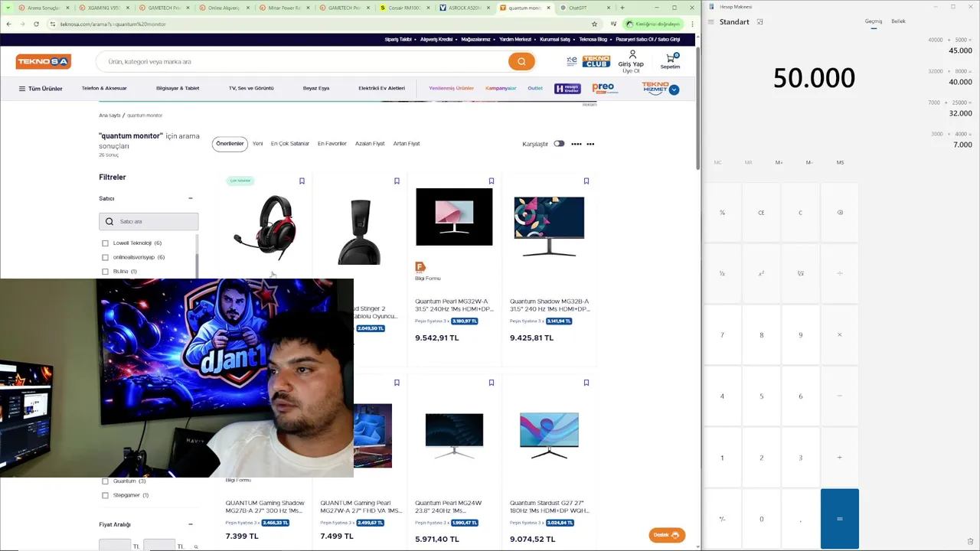Image resolution: width=980 pixels, height=551 pixels.
Task: Open a new browser tab
Action: (x=622, y=8)
